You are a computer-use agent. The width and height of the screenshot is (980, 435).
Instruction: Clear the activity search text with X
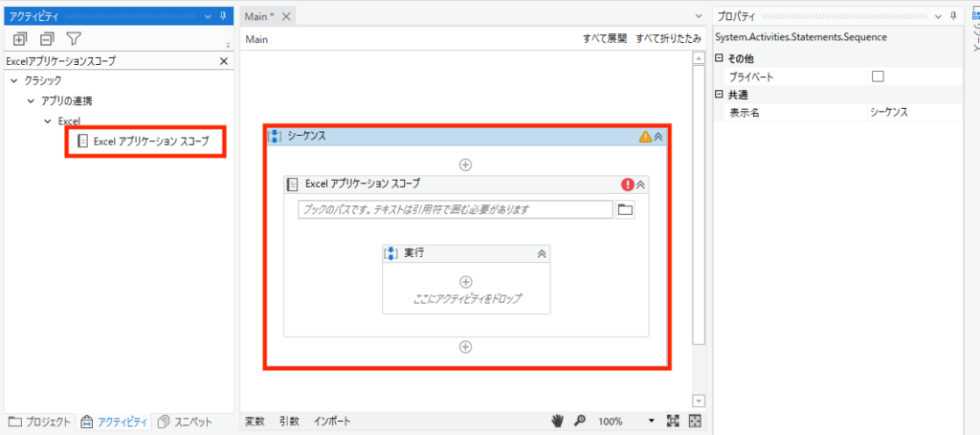coord(224,61)
